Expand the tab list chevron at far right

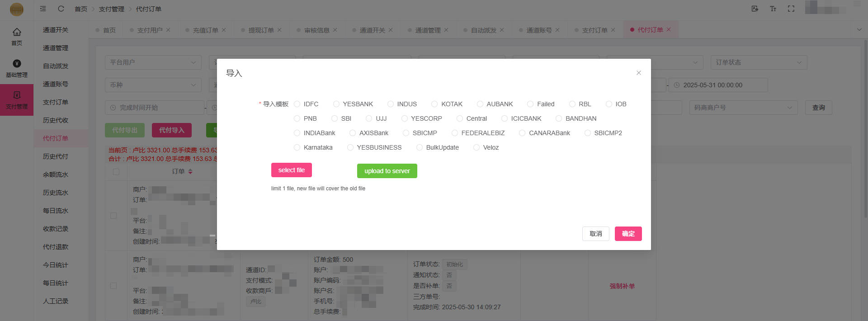[859, 30]
